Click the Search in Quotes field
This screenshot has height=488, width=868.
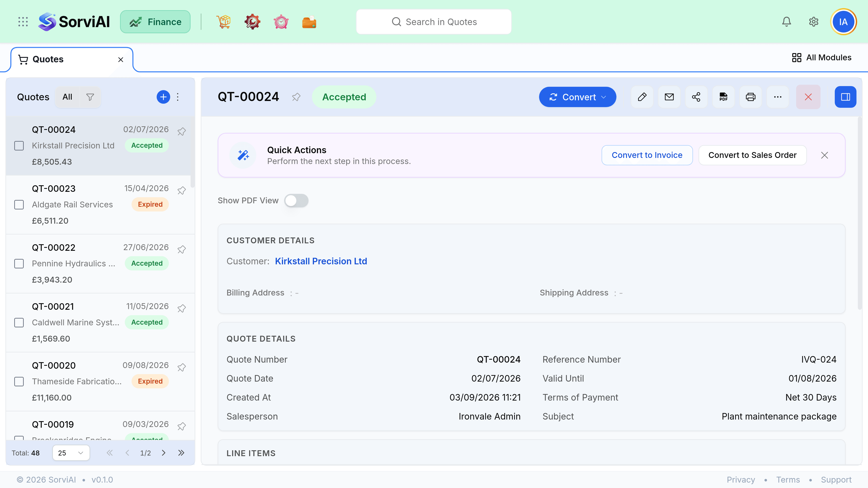(434, 22)
